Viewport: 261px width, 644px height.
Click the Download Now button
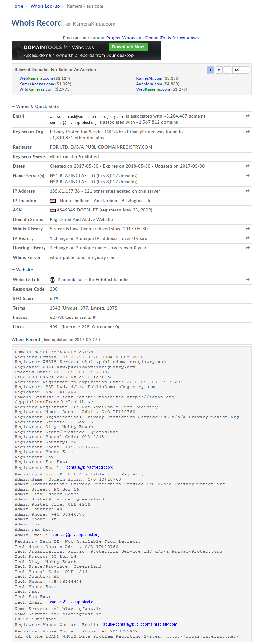[x=128, y=47]
